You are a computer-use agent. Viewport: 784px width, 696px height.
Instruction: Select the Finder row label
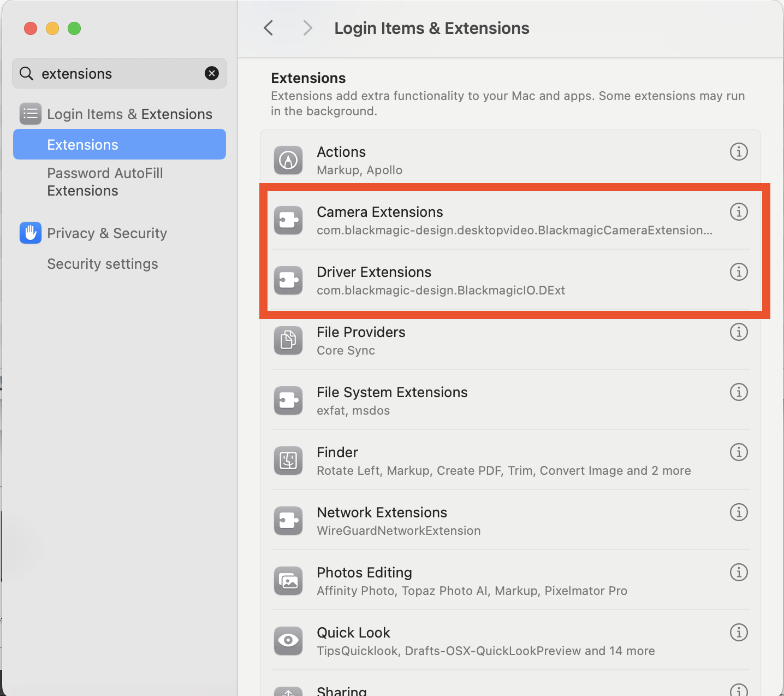point(337,452)
